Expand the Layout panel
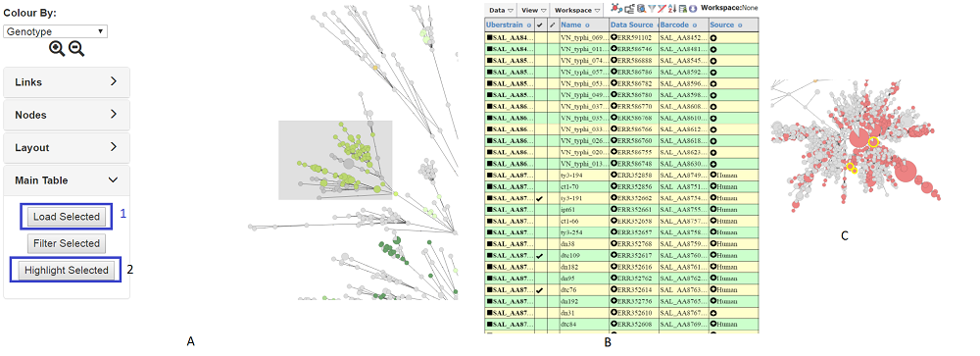 (x=67, y=148)
